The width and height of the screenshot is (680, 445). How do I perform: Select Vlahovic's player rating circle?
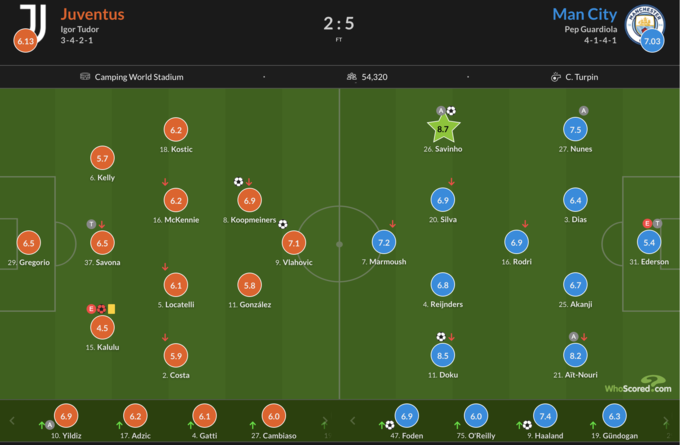(x=294, y=242)
